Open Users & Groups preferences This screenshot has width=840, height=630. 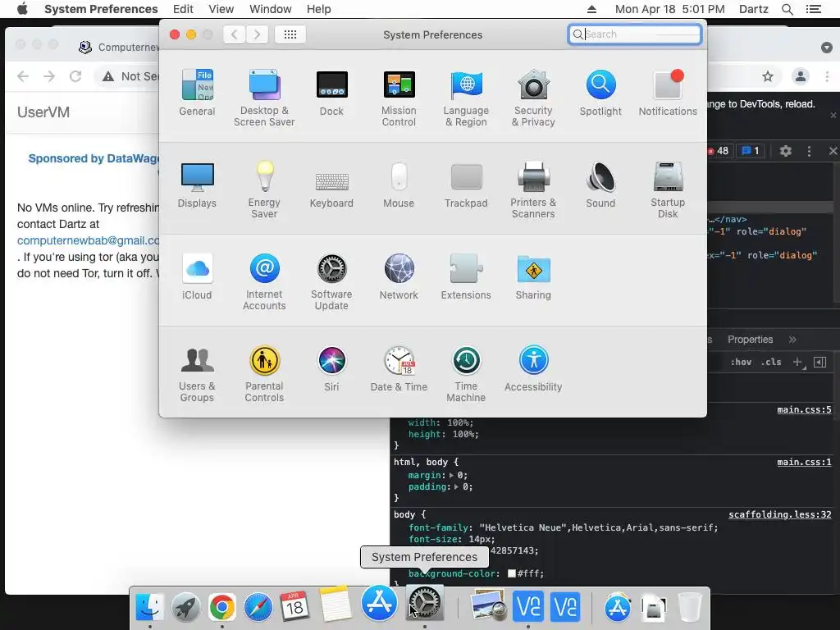(197, 374)
